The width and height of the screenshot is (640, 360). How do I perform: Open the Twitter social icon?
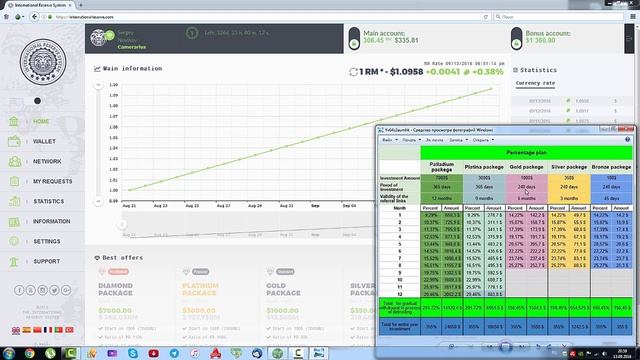(54, 290)
